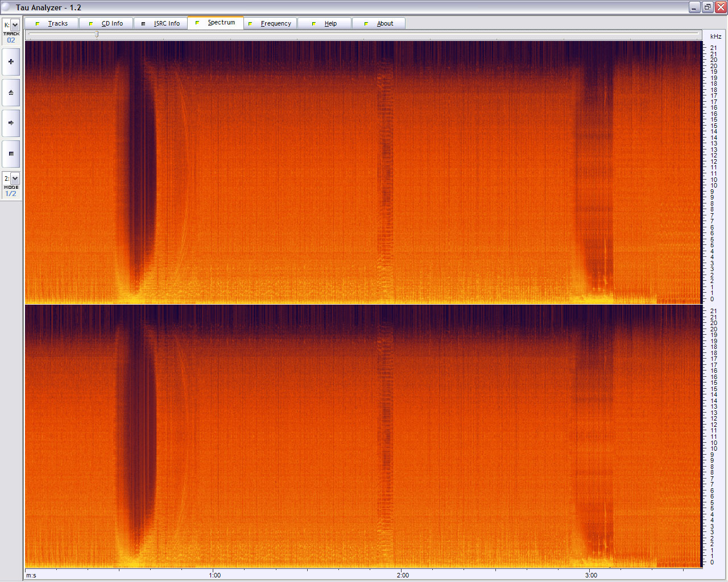Click the right arrow button
The height and width of the screenshot is (582, 728).
pos(11,123)
